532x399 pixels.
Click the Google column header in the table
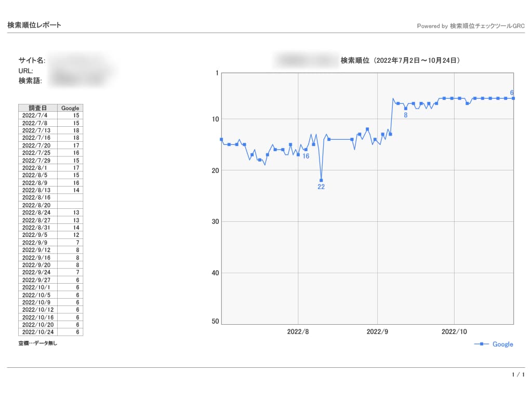[x=70, y=108]
